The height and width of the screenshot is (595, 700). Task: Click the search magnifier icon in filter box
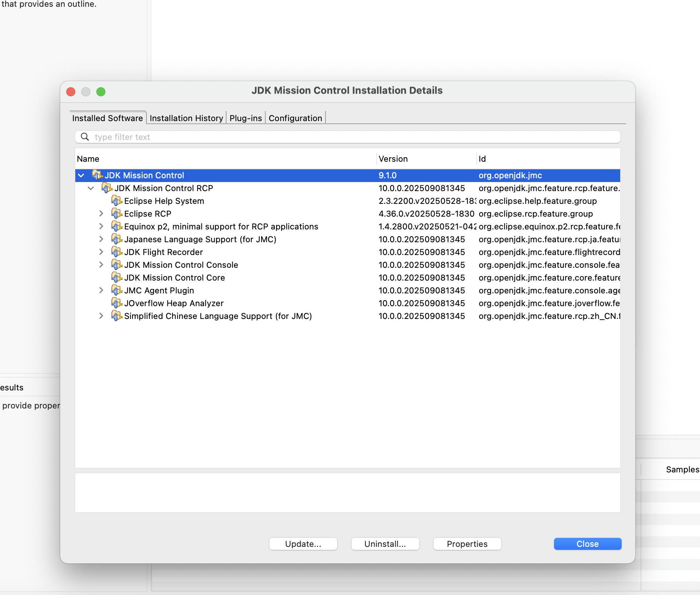85,137
